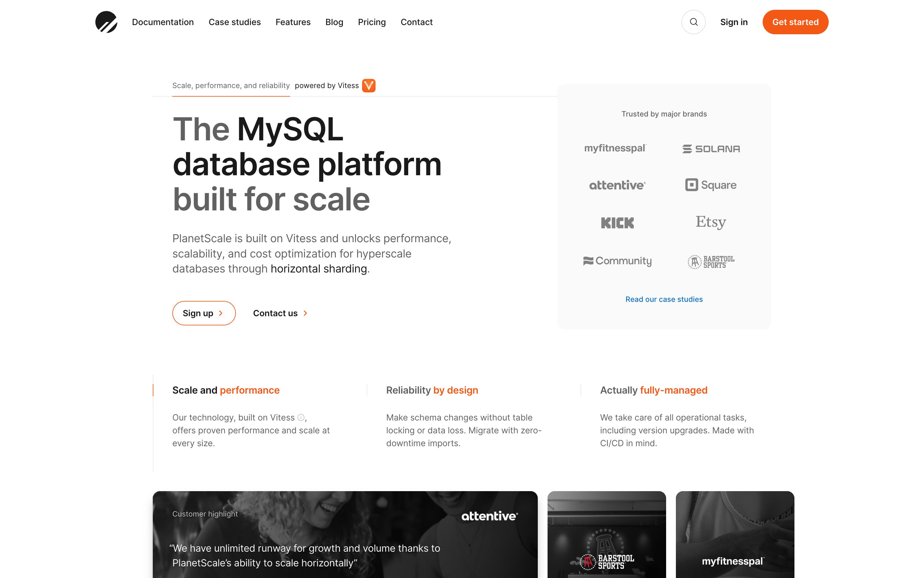Open the myfitnesspal case study card

click(735, 535)
